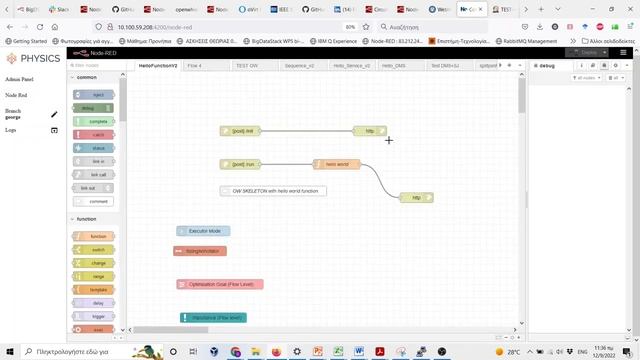Select the OW SKELETON comment node
640x360 pixels.
273,191
